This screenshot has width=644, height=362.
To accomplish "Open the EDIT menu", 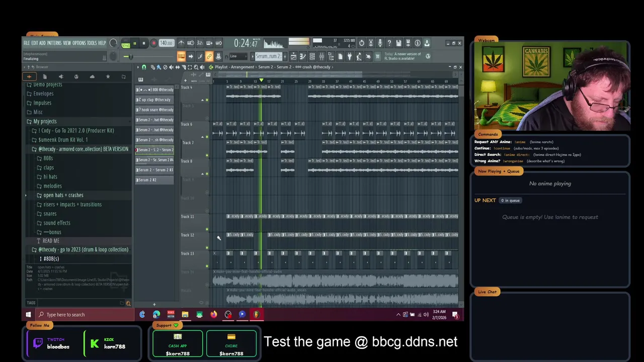I will pos(35,43).
